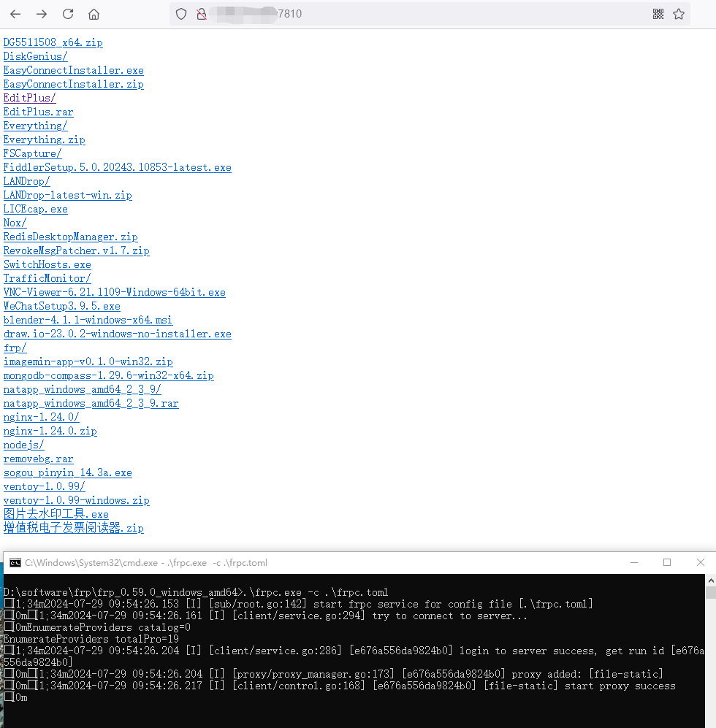The image size is (716, 728).
Task: Download sogou_pinyin_14.3a.exe
Action: tap(67, 474)
